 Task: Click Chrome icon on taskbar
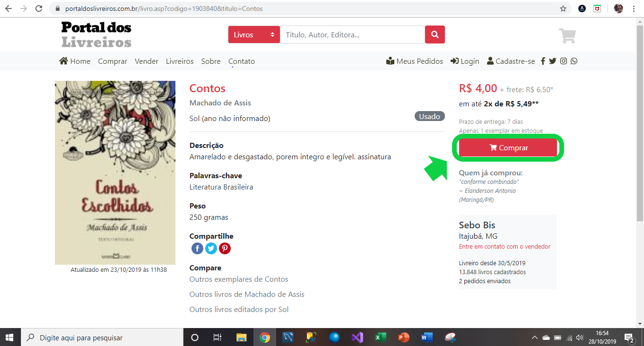pyautogui.click(x=264, y=337)
